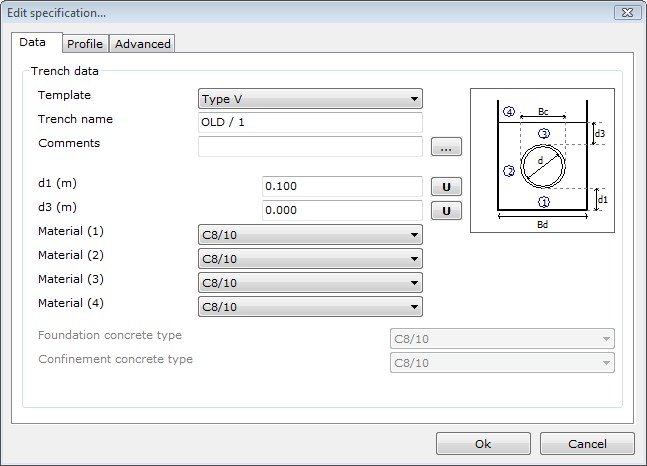Click the Foundation concrete type dropdown

point(501,339)
